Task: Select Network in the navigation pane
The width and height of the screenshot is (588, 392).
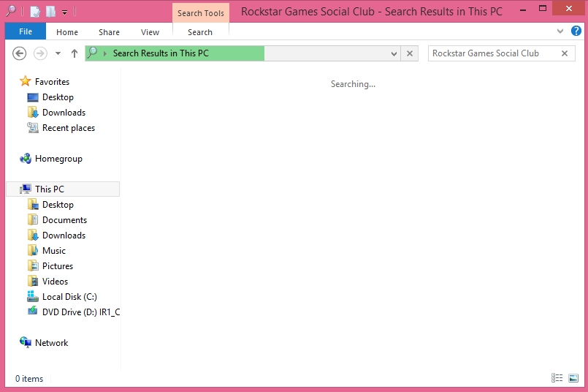Action: pyautogui.click(x=51, y=342)
